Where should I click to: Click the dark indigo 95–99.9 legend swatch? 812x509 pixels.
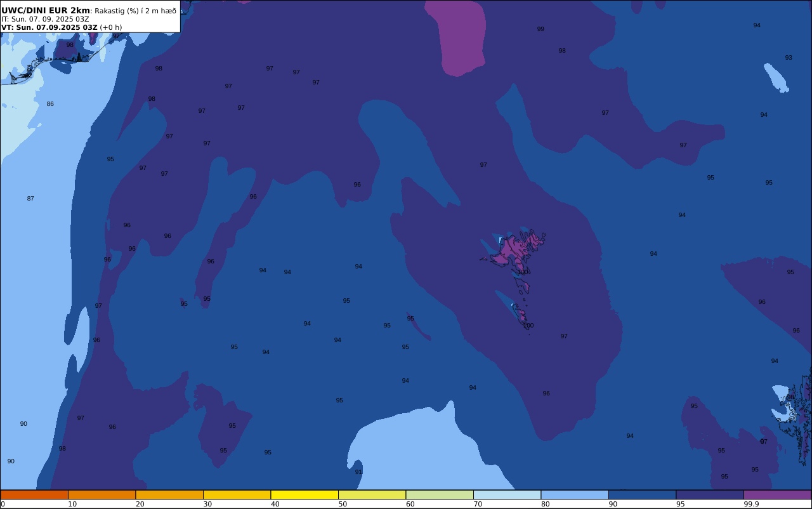710,494
